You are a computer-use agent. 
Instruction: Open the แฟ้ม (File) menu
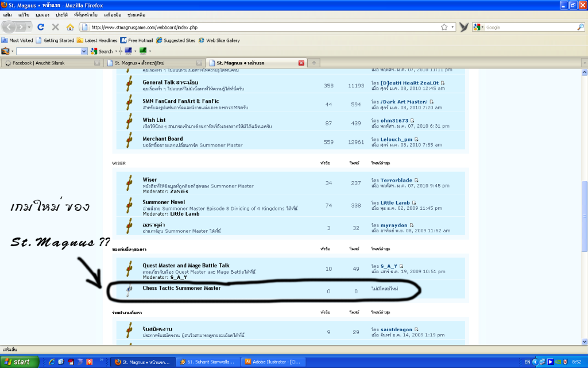click(x=7, y=14)
